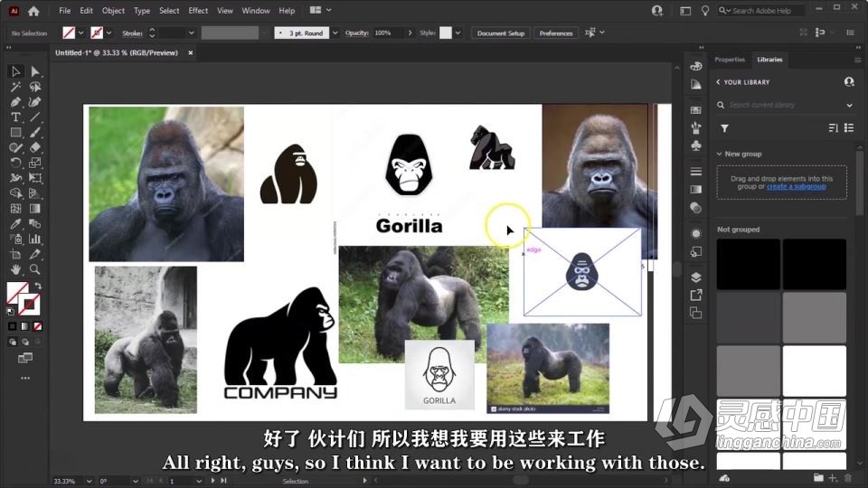Switch to the Properties tab
Screen dimensions: 868x488
click(x=730, y=60)
